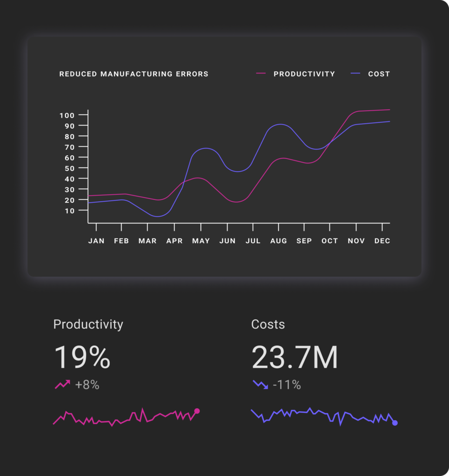Click the pink dot ending Productivity sparkline

pos(197,411)
